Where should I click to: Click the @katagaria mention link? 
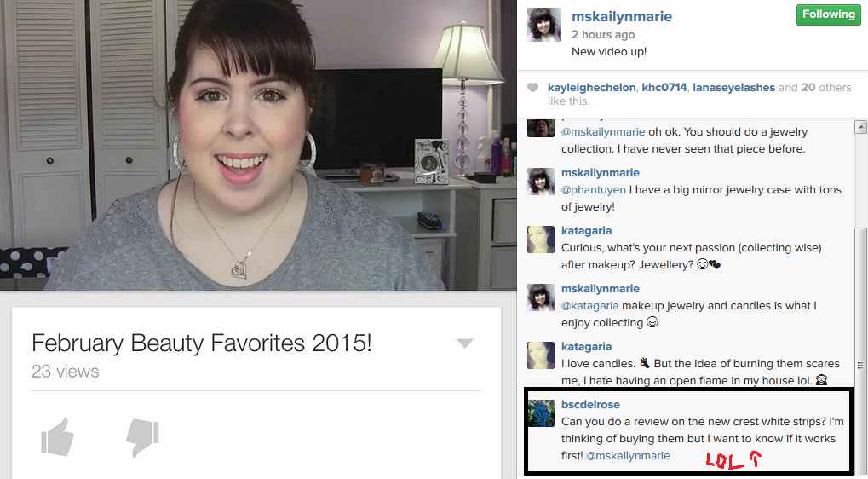click(x=589, y=306)
